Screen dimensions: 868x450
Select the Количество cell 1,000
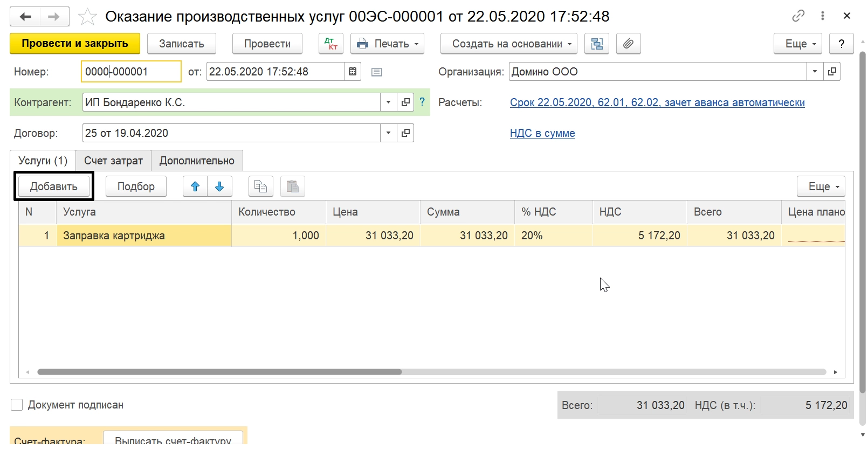click(x=279, y=236)
